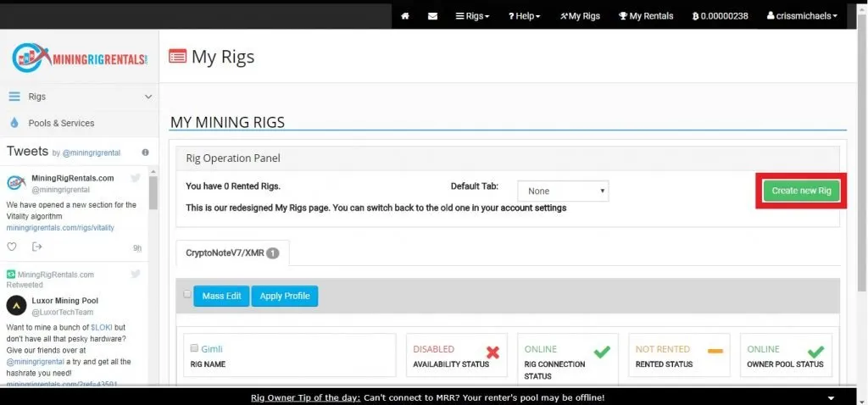
Task: Toggle the select-all rigs checkbox
Action: (x=187, y=294)
